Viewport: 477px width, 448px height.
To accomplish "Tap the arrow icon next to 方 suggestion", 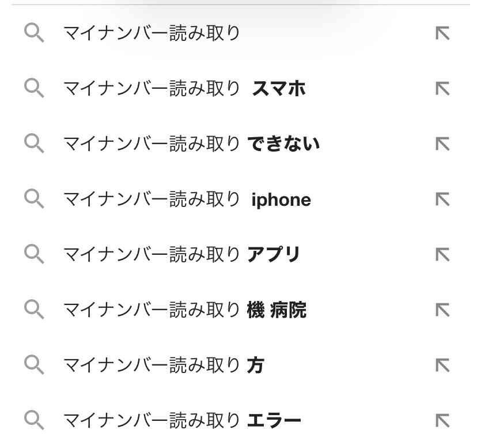I will pyautogui.click(x=442, y=365).
